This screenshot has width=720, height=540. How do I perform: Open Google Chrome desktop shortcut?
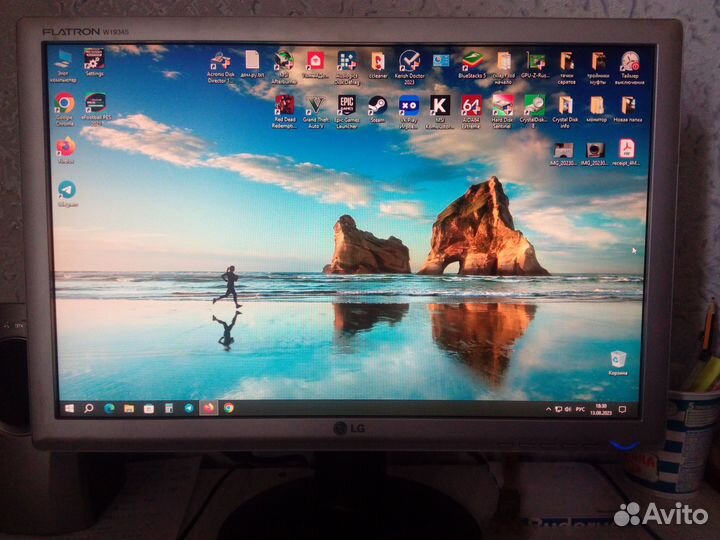tap(65, 103)
